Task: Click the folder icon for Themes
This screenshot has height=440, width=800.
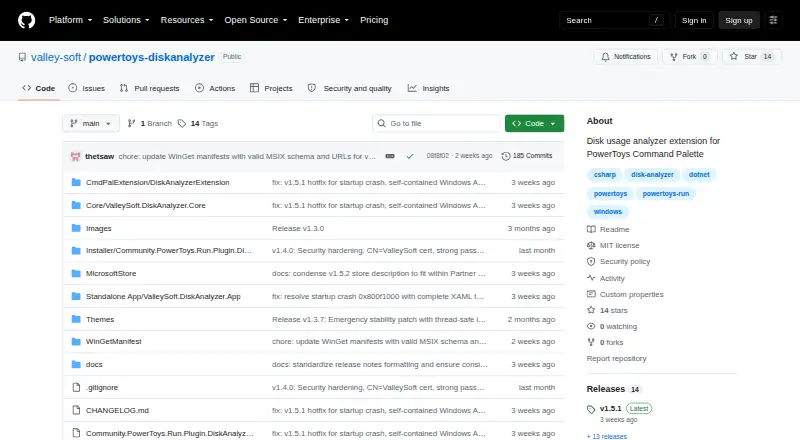Action: [x=76, y=319]
